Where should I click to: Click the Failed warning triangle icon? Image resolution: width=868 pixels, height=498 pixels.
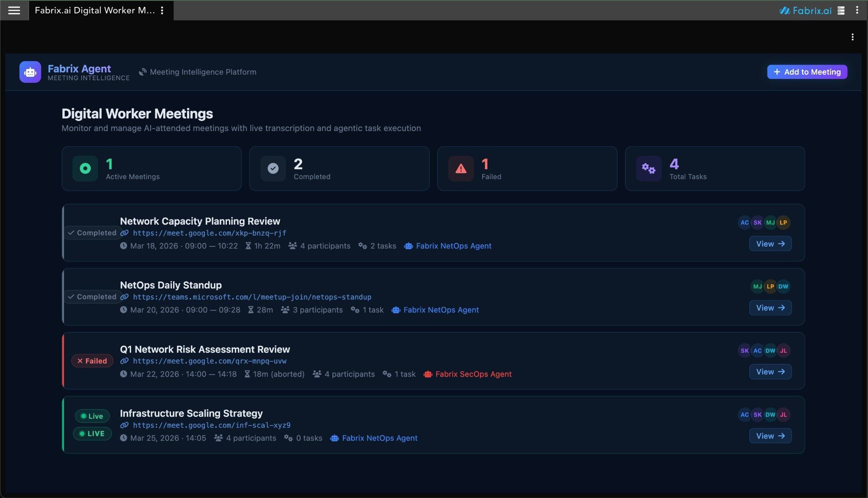pyautogui.click(x=461, y=168)
